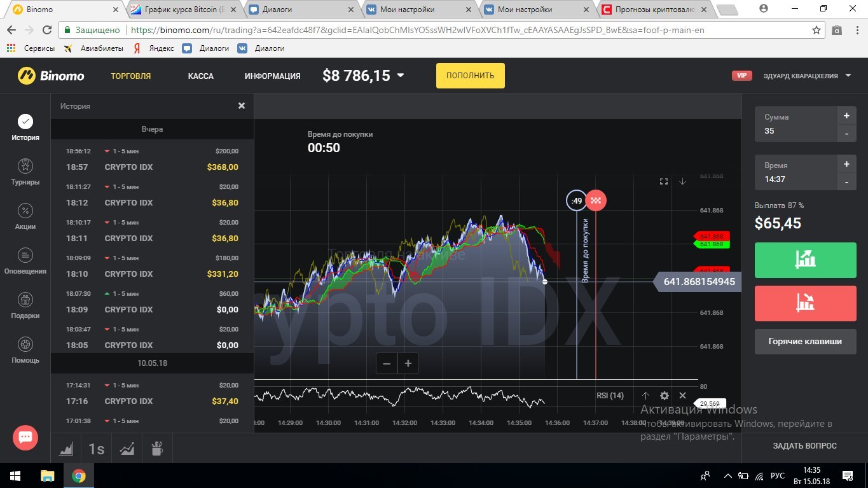Image resolution: width=868 pixels, height=488 pixels.
Task: Expand the Эдуард Кварацхелия user menu
Action: [808, 76]
